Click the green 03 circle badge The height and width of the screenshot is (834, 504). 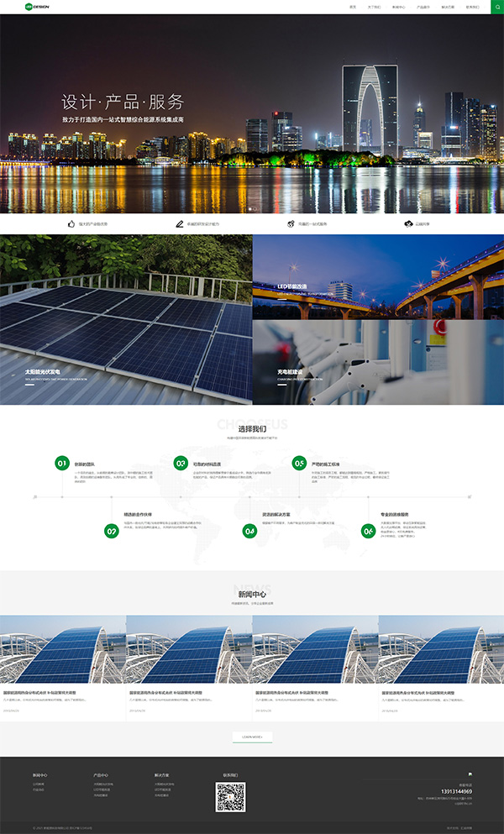point(181,463)
